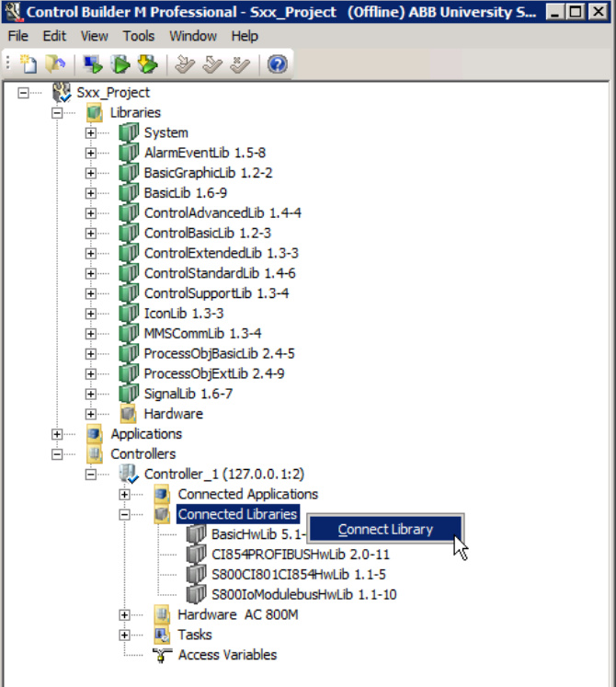Expand the Tasks node
Viewport: 616px width, 687px height.
tap(124, 635)
